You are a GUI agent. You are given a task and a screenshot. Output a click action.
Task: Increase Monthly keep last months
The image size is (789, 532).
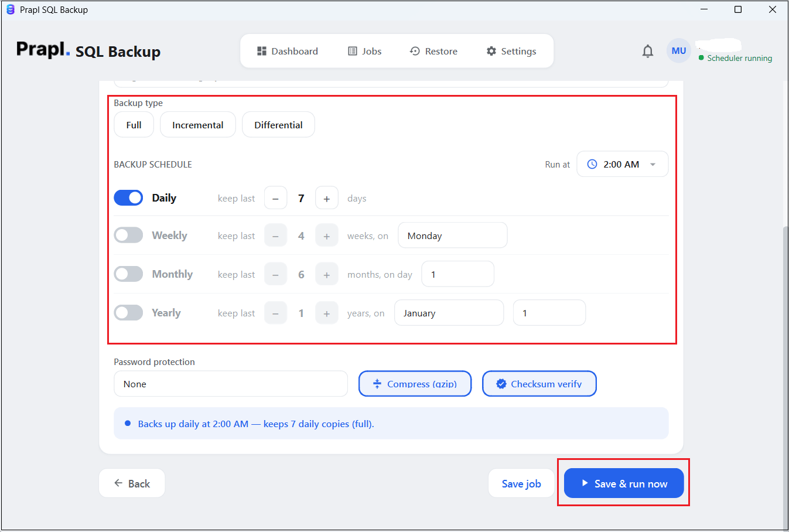pyautogui.click(x=327, y=274)
